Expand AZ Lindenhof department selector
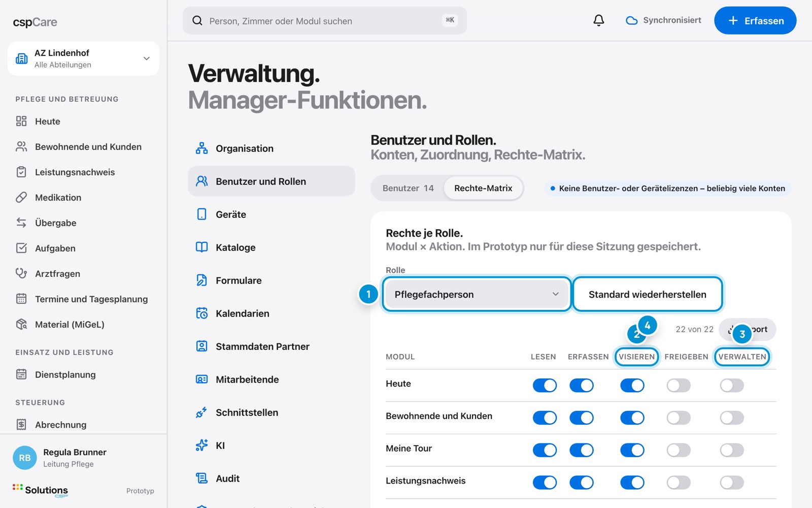The height and width of the screenshot is (508, 812). pyautogui.click(x=83, y=58)
